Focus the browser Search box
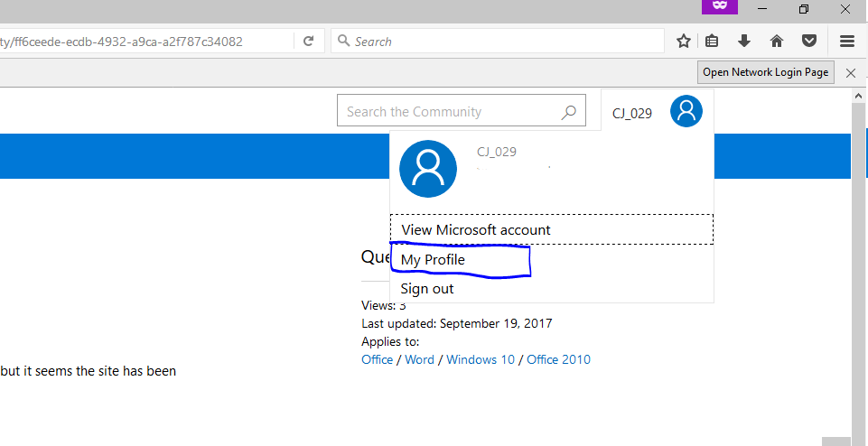The width and height of the screenshot is (868, 446). coord(498,41)
